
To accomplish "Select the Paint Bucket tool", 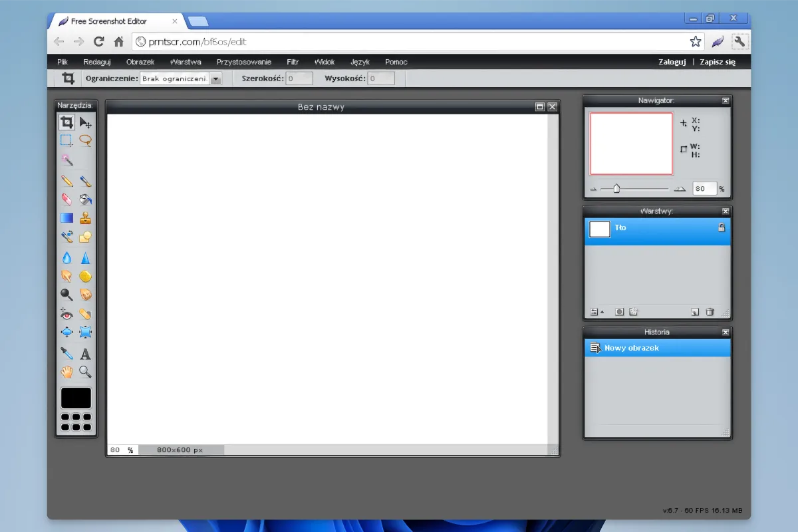I will click(x=85, y=199).
